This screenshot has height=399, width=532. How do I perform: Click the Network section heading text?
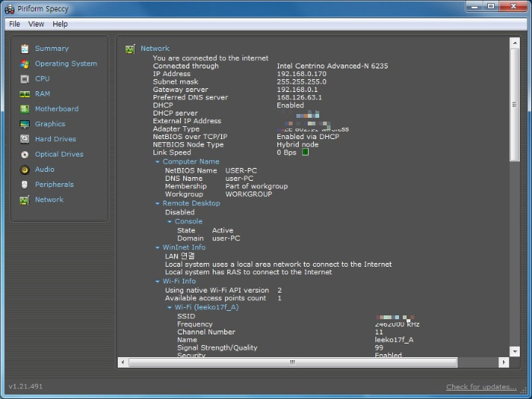[x=155, y=49]
